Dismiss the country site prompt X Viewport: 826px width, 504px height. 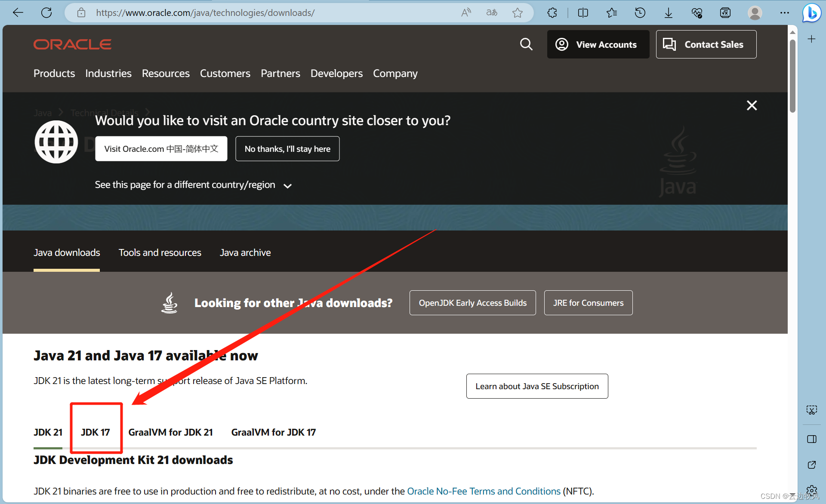click(x=752, y=105)
